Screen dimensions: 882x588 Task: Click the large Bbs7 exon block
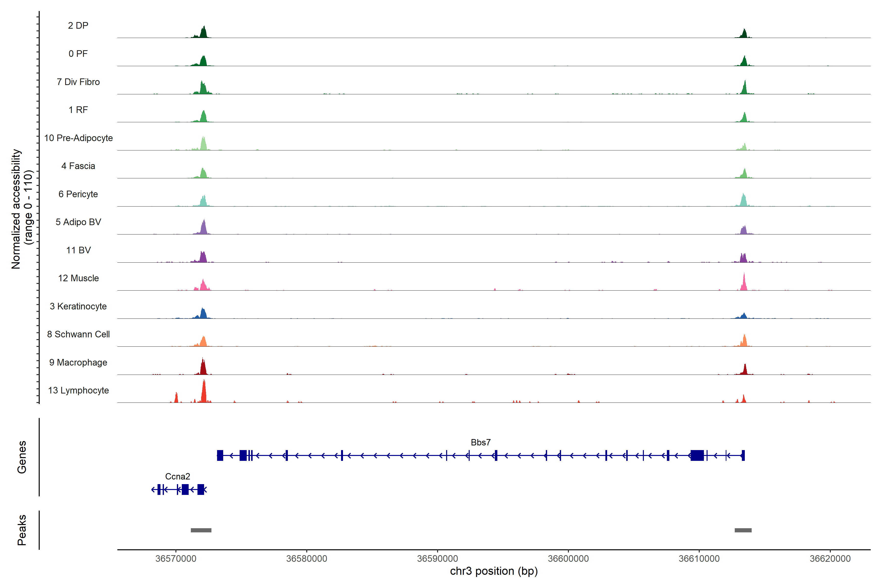(697, 455)
